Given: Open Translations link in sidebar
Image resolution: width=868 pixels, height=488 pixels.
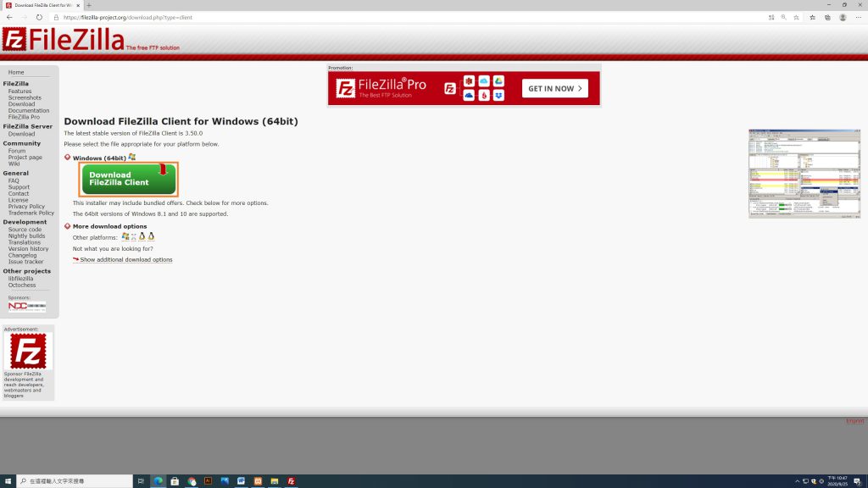Looking at the screenshot, I should click(x=25, y=242).
